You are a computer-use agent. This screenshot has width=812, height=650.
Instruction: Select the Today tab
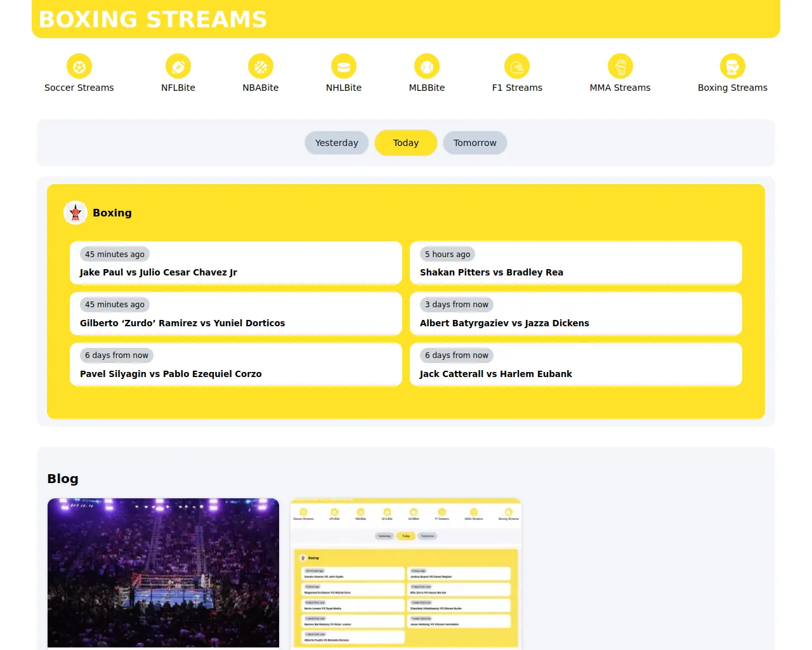(406, 143)
